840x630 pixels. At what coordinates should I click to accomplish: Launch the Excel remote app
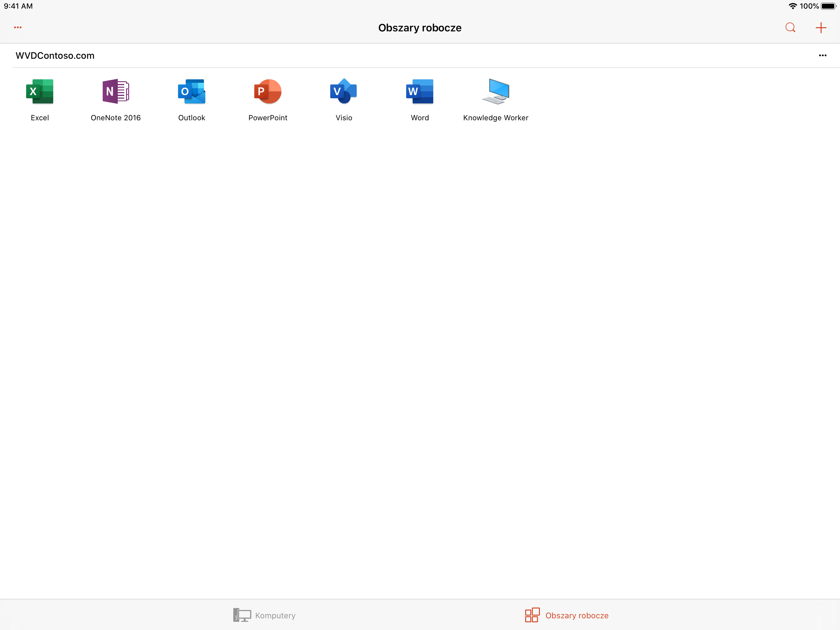39,92
